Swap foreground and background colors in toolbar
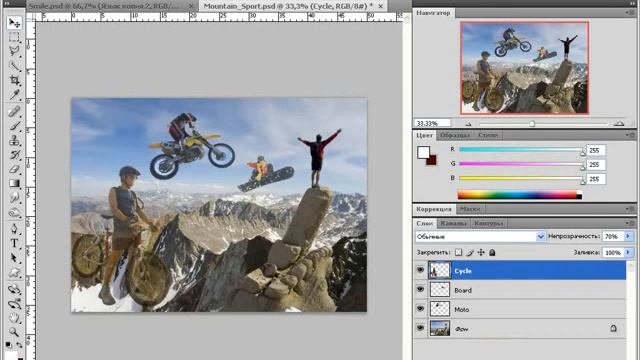Screen dimensions: 640x360 point(19,345)
